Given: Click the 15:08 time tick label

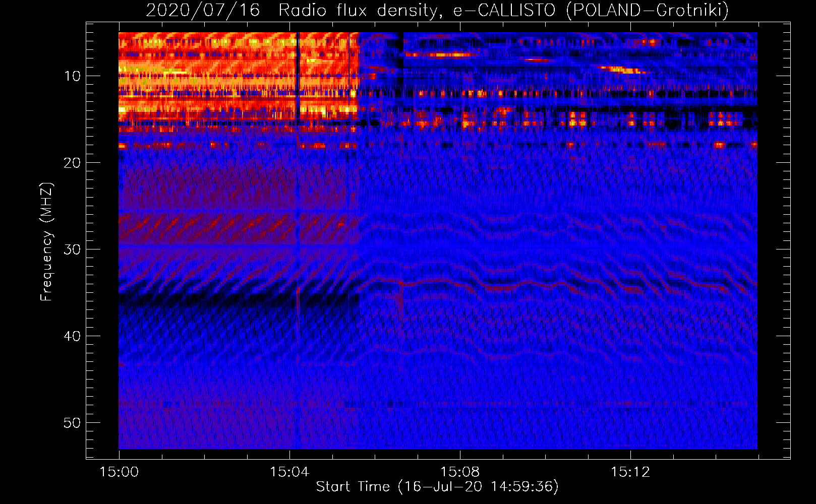Looking at the screenshot, I should [460, 472].
